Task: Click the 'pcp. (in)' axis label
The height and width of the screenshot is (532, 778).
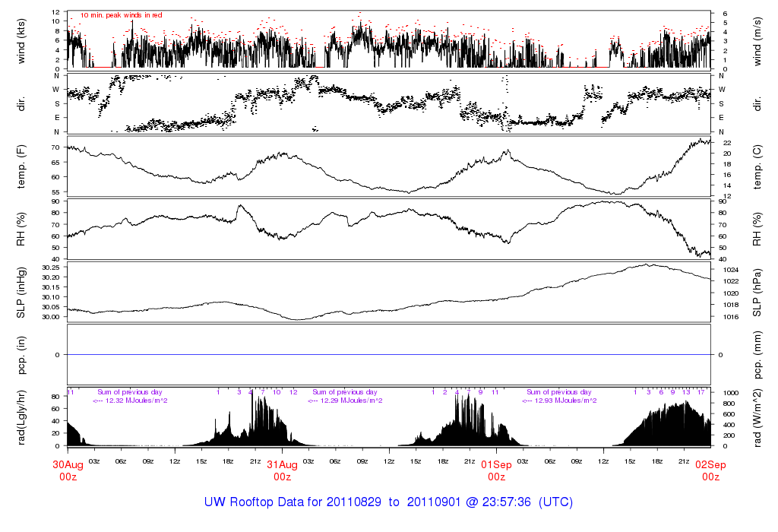Action: pos(21,355)
